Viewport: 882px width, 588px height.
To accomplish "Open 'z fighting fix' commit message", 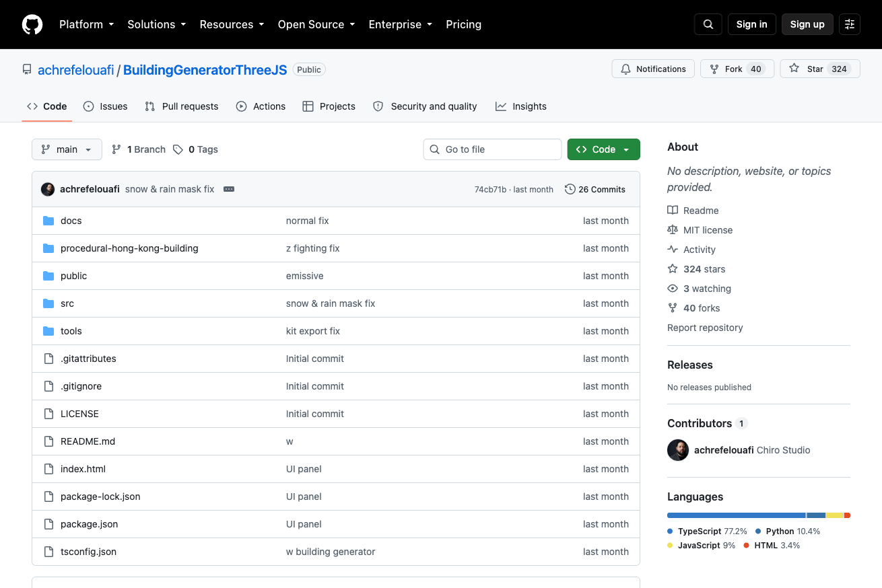I will point(312,248).
